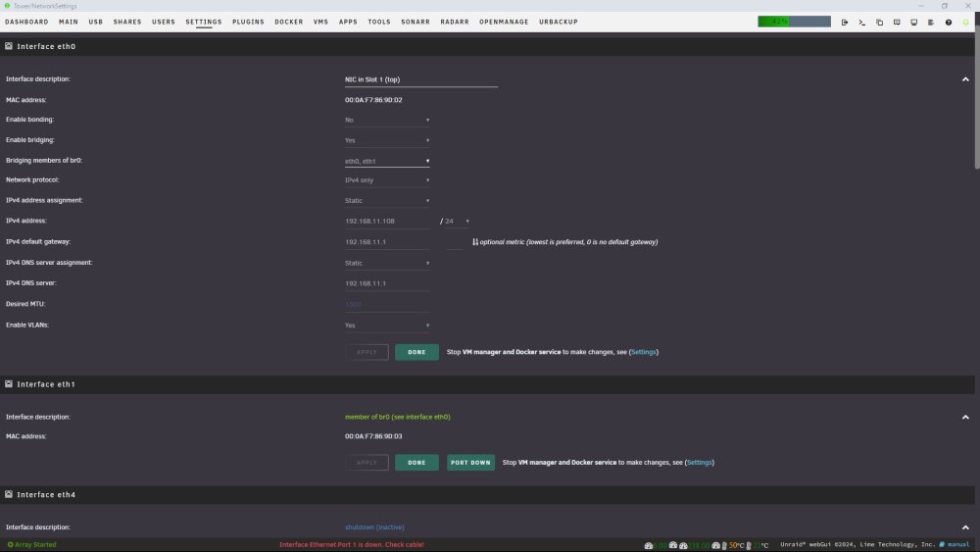
Task: Open IPv4 address assignment dropdown
Action: pyautogui.click(x=387, y=201)
